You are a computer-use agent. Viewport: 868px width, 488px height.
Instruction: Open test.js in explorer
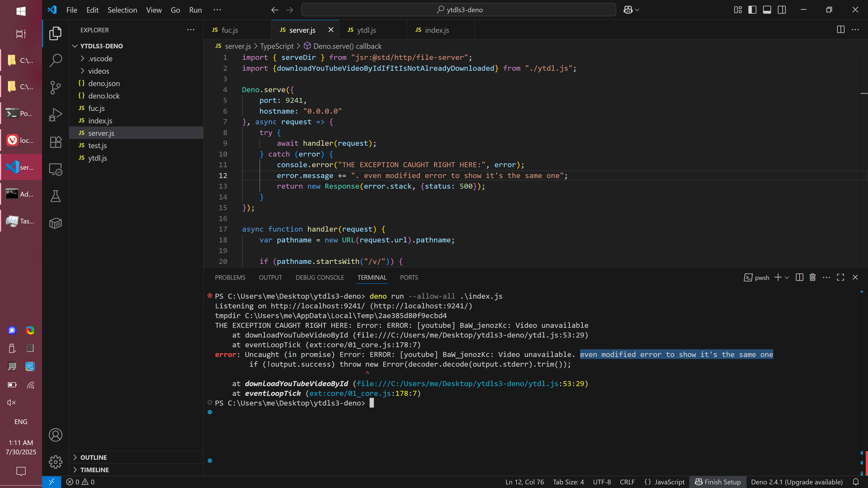click(136, 145)
